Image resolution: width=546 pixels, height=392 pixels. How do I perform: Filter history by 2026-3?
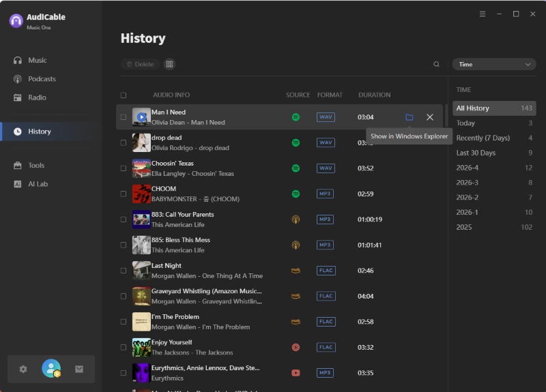494,183
